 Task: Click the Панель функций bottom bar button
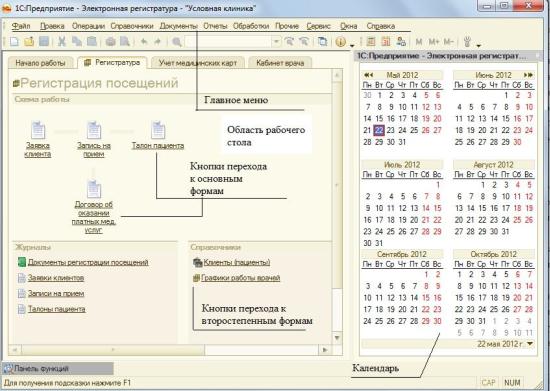click(58, 369)
